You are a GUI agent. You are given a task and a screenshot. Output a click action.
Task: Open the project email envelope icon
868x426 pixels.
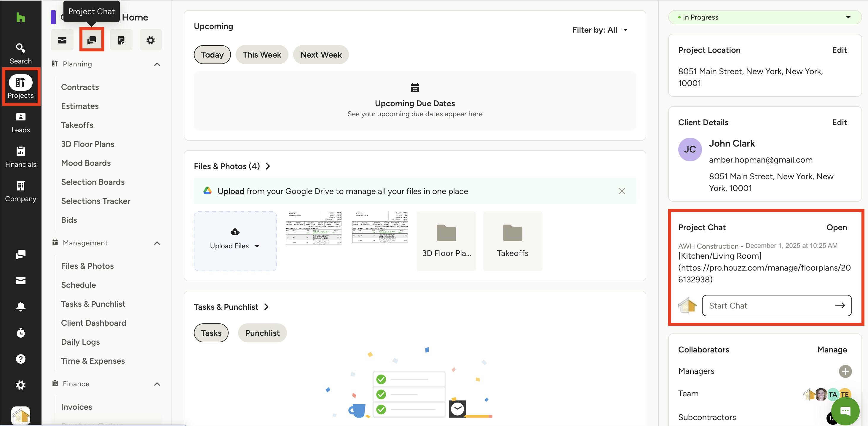62,40
